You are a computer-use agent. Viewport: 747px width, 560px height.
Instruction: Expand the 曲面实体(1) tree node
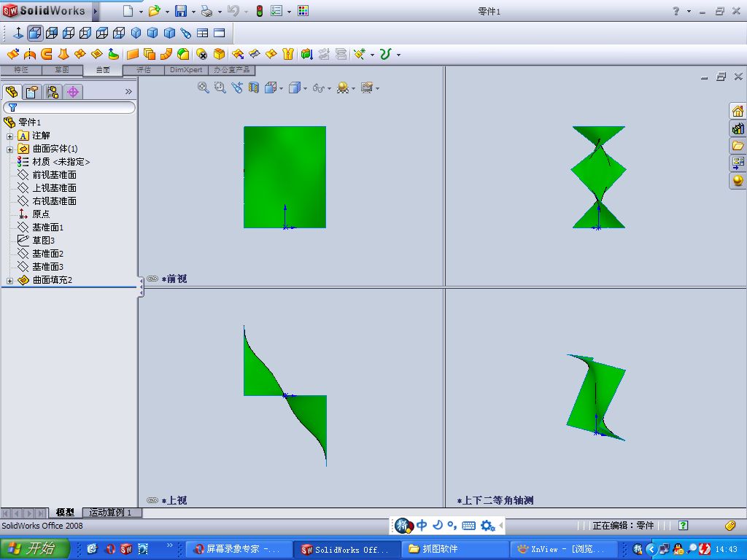pos(9,149)
